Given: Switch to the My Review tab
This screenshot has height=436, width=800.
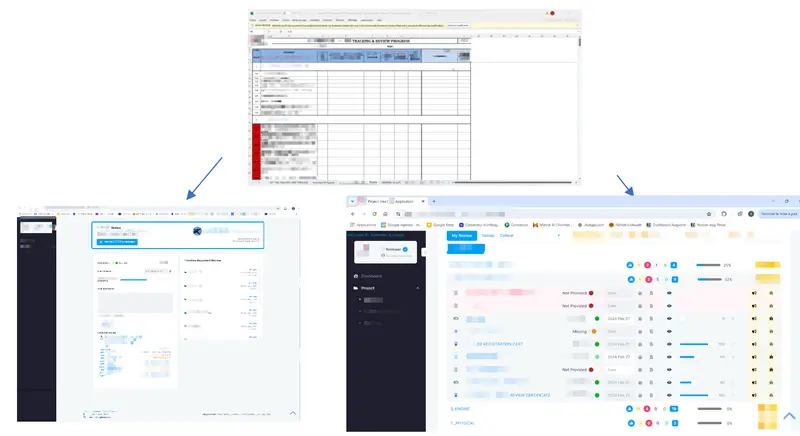Looking at the screenshot, I should (462, 236).
